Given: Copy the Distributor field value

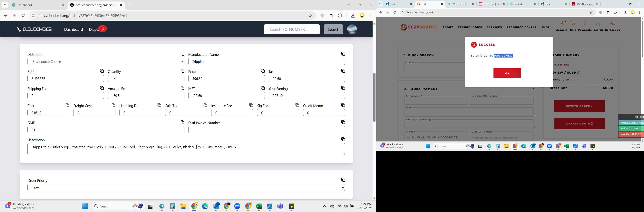Looking at the screenshot, I should coord(182,54).
